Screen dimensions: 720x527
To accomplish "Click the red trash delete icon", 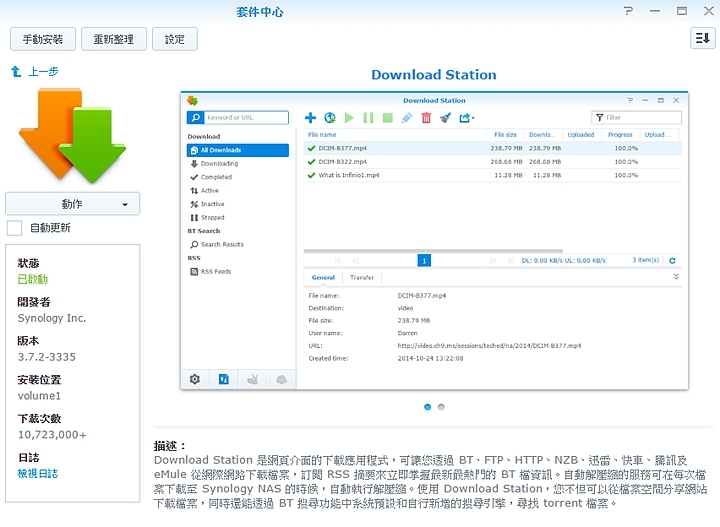I will (x=426, y=118).
